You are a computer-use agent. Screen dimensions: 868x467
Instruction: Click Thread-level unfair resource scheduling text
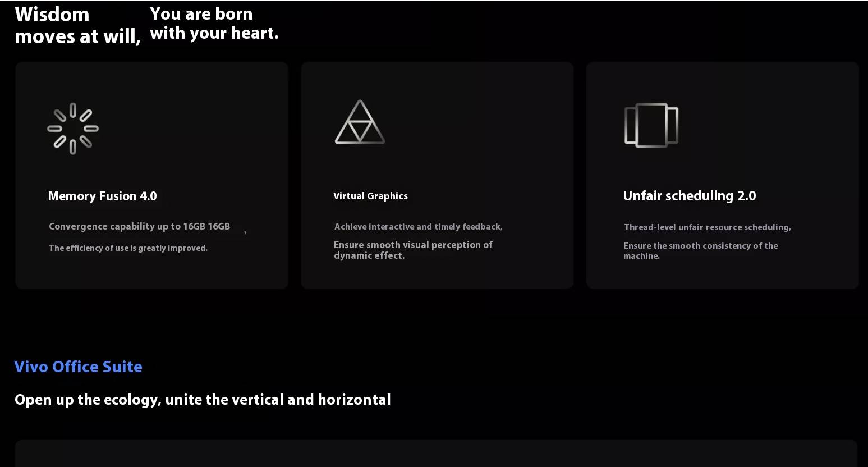pos(708,227)
